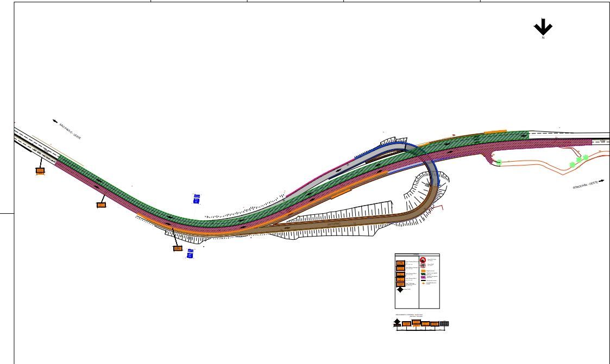
Task: Select the upper blue marker above the curve
Action: [197, 199]
